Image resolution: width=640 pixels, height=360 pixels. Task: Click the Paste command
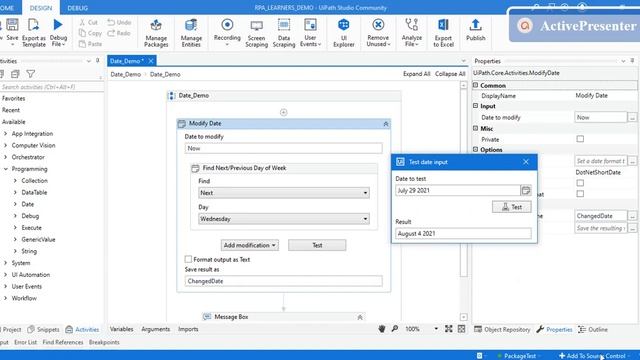pyautogui.click(x=90, y=44)
